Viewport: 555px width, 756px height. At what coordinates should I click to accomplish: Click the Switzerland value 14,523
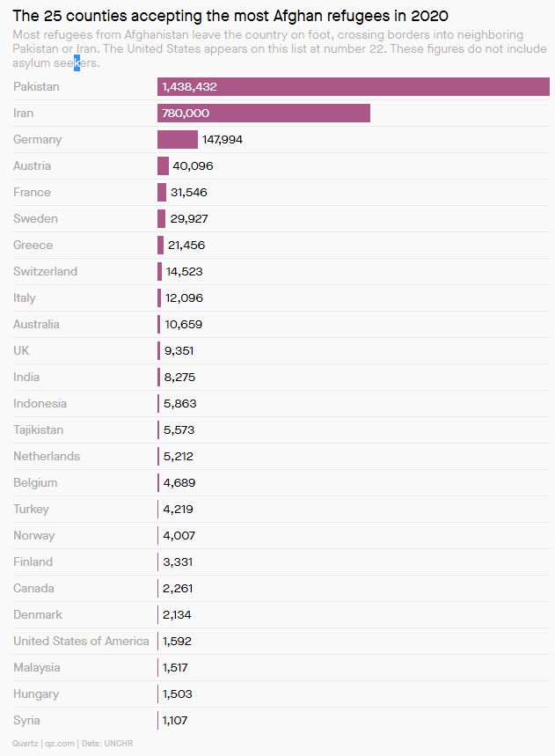pos(184,271)
